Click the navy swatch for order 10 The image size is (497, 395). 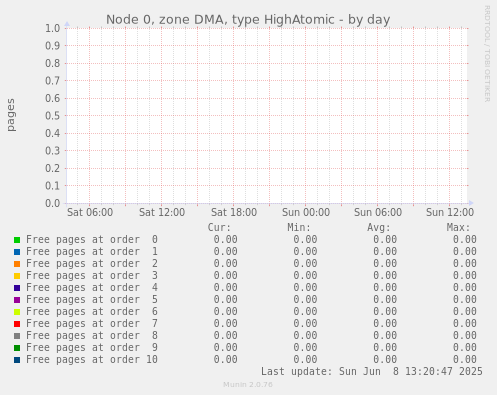click(x=17, y=360)
